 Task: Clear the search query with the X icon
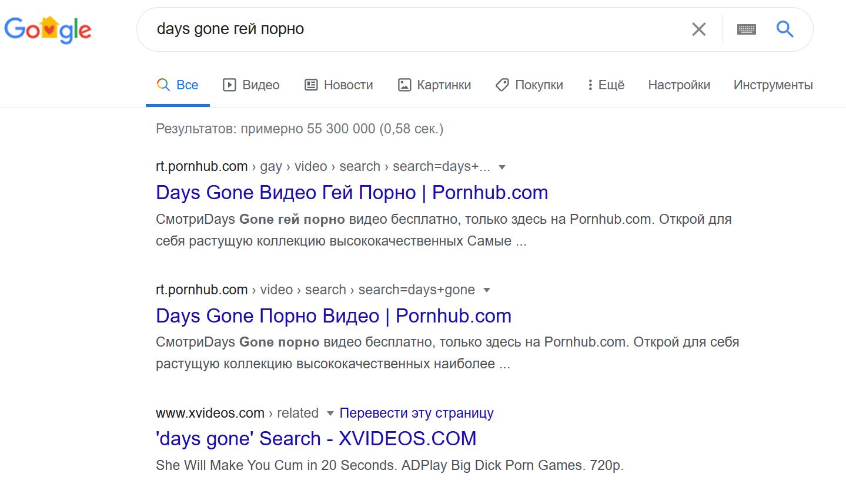pos(698,29)
